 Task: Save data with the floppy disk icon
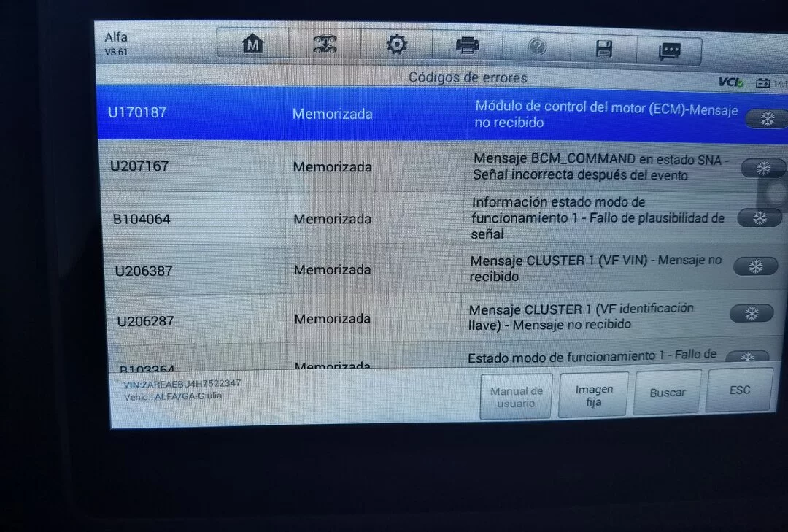point(603,49)
